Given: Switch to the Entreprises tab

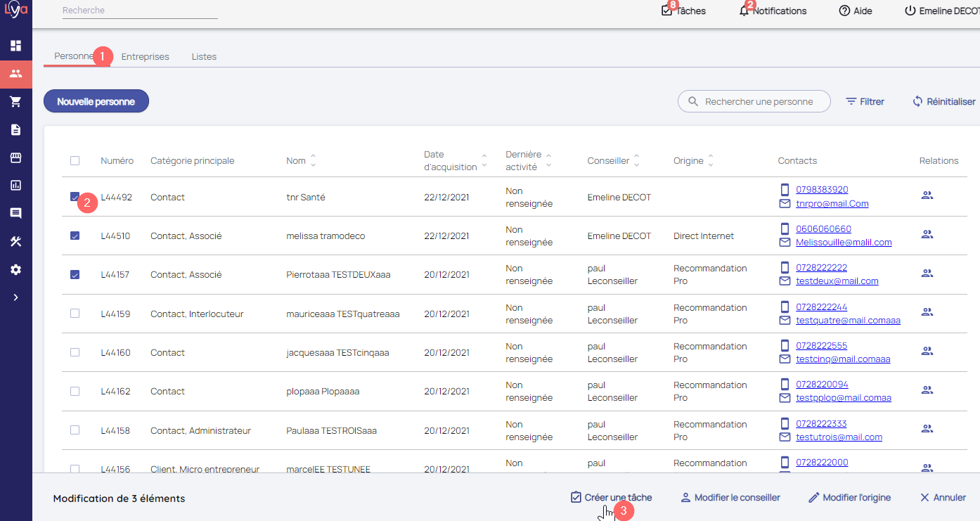Looking at the screenshot, I should coord(145,57).
